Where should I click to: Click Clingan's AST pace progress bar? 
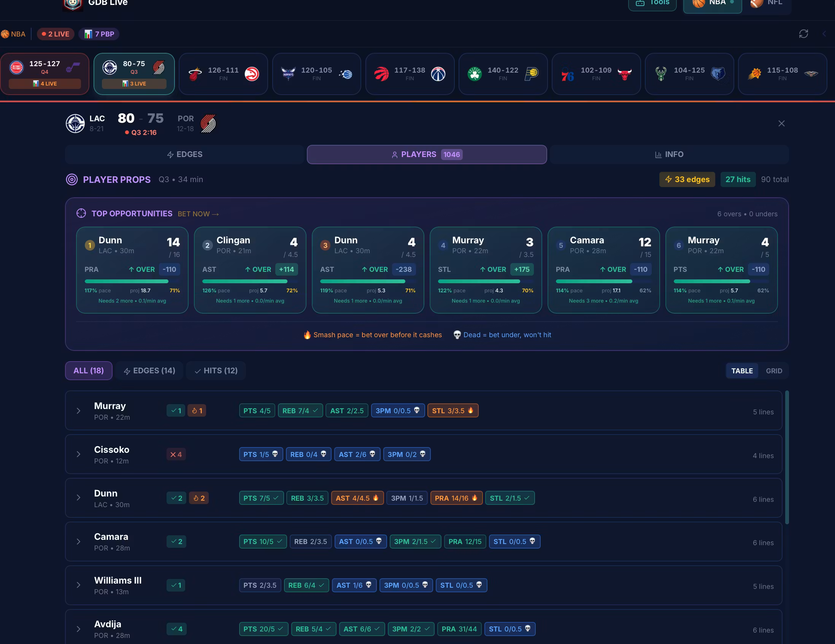click(x=250, y=281)
